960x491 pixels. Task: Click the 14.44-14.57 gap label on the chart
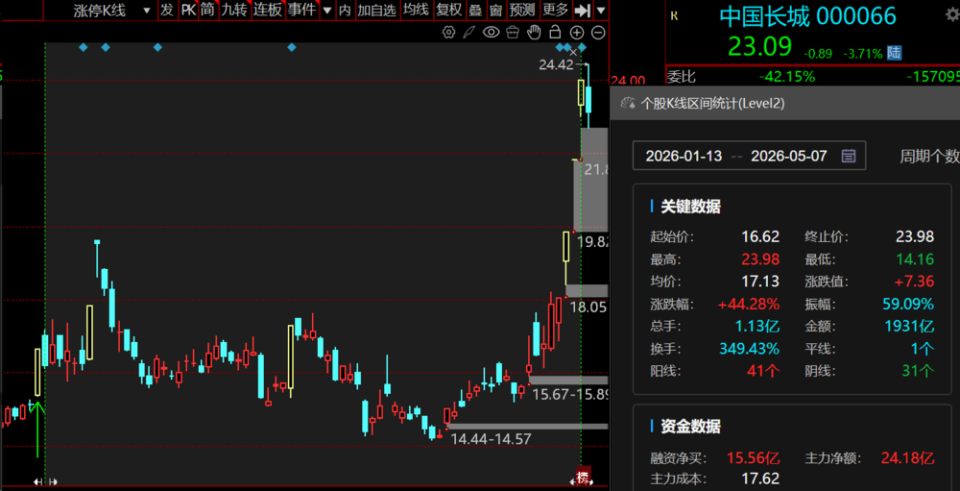[x=490, y=438]
